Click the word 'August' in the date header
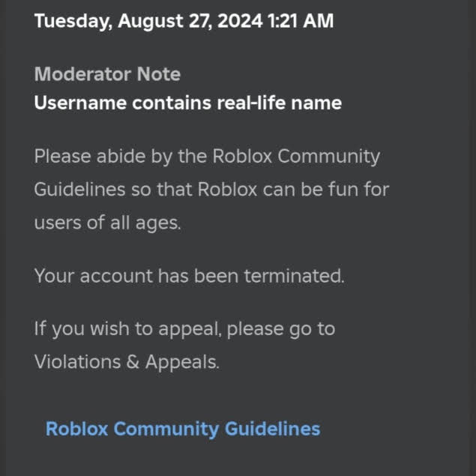This screenshot has width=476, height=476. pos(150,21)
